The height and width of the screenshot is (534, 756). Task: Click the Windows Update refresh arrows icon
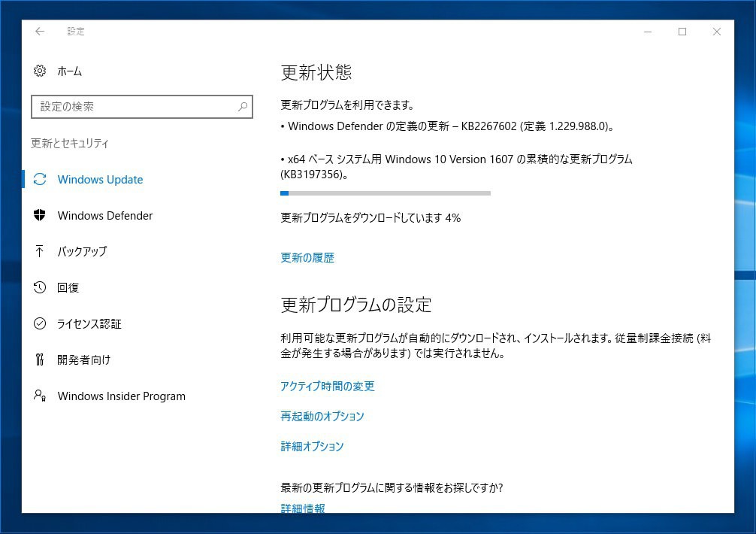[40, 180]
